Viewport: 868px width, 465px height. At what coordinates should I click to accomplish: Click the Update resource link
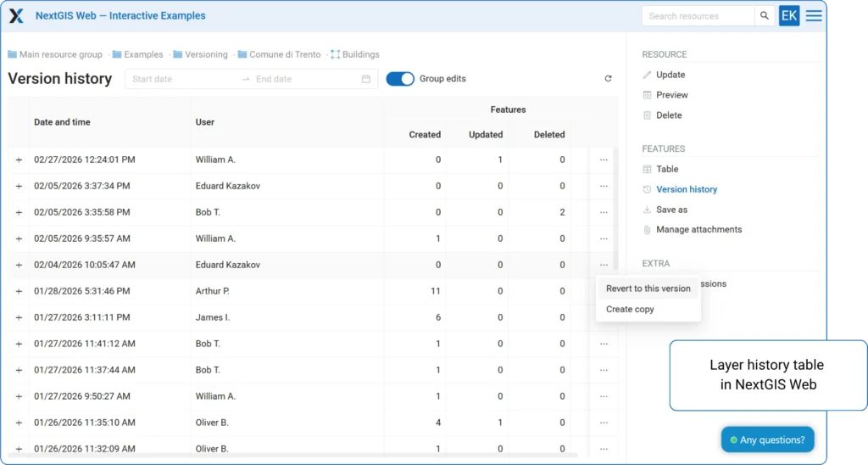670,75
